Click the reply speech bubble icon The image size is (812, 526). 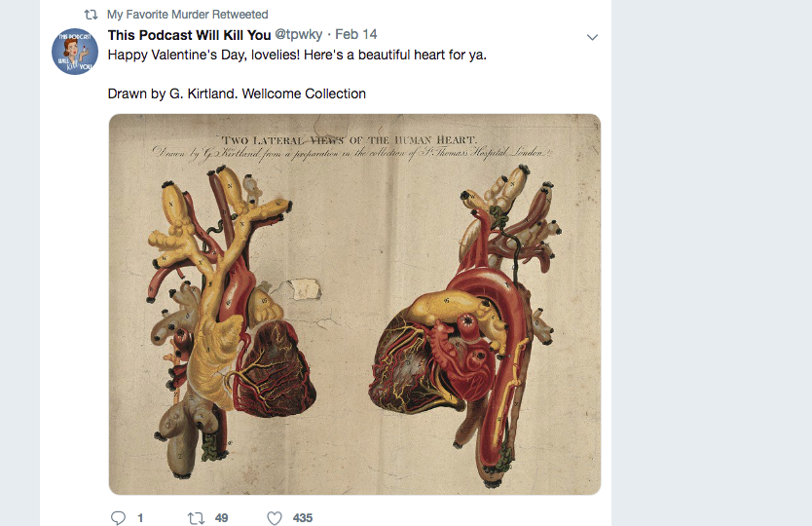click(x=119, y=517)
